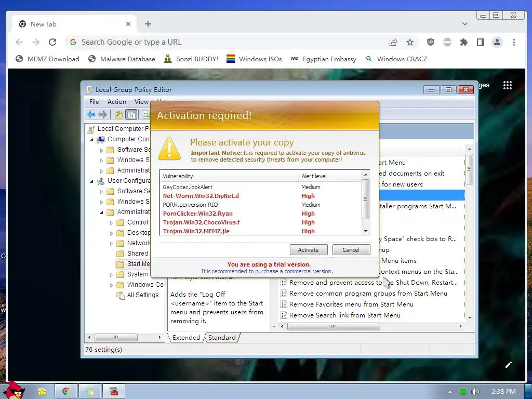Click the vulnerability list scrollbar thumb
Viewport: 532px width, 399px height.
pos(365,199)
